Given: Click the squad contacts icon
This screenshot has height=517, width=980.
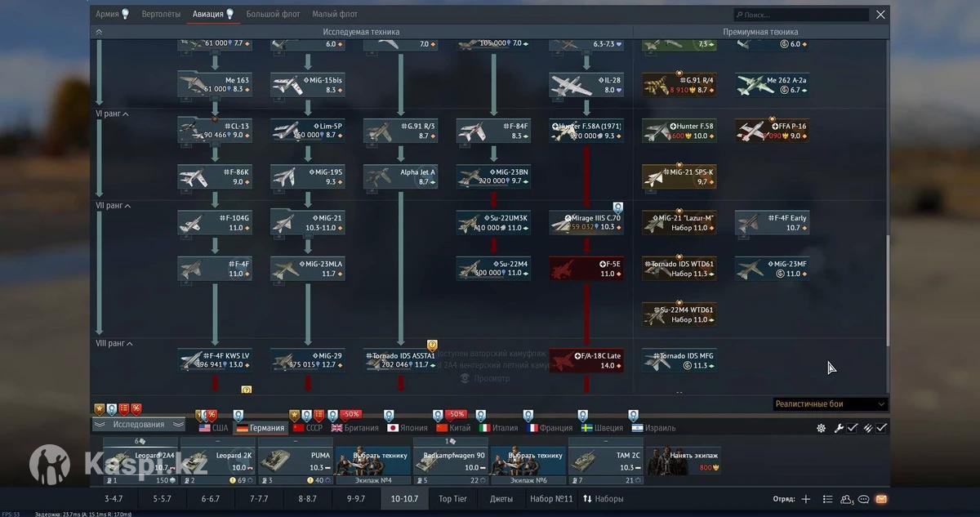Looking at the screenshot, I should pyautogui.click(x=847, y=499).
